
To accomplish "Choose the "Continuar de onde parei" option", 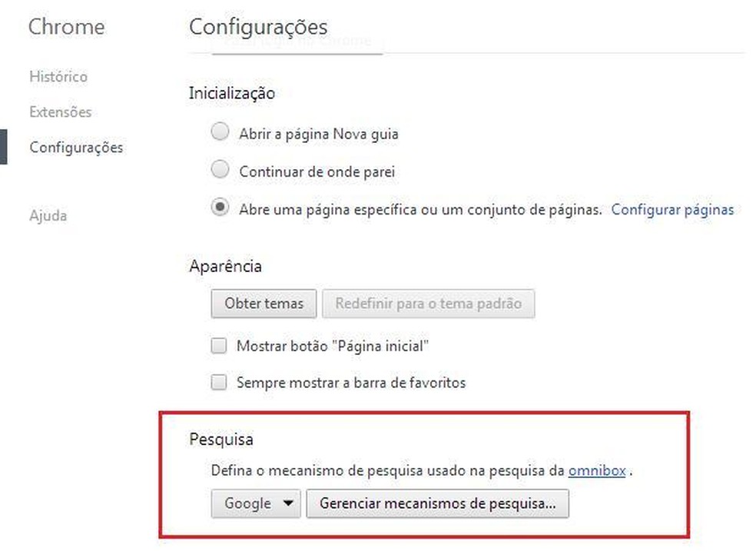I will click(220, 171).
